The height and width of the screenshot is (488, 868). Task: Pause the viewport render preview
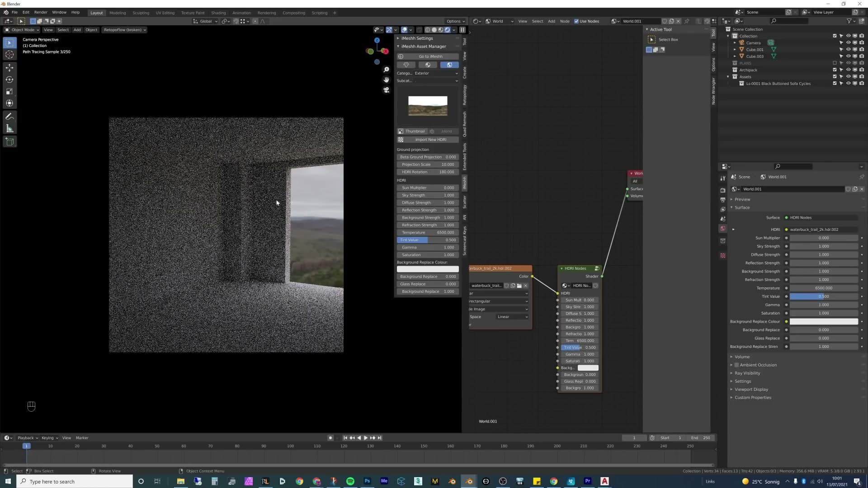point(462,30)
